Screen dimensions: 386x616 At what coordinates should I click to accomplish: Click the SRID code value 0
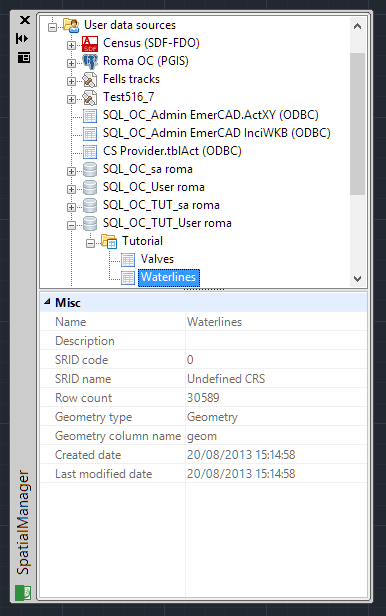[190, 360]
